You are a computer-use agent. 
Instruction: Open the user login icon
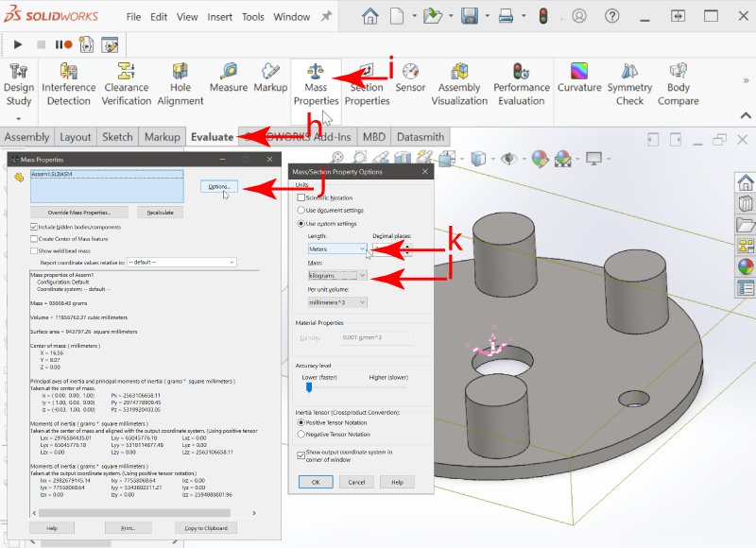(x=579, y=16)
